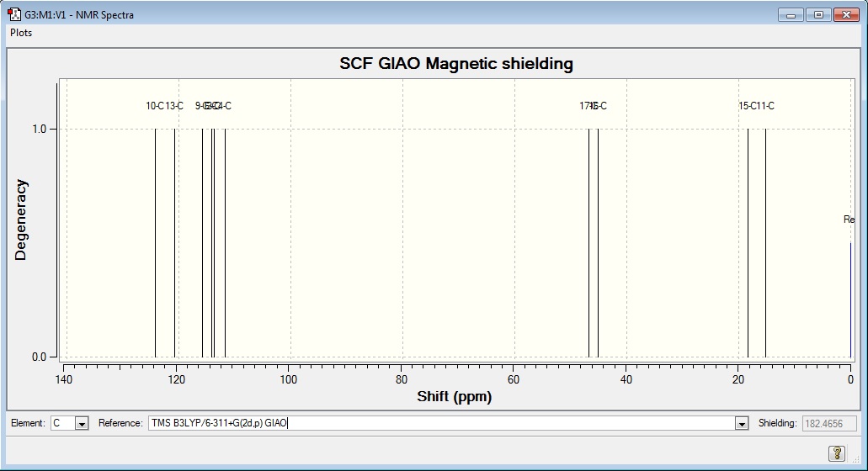Click inside the Reference text field
Viewport: 868px width, 471px height.
441,423
